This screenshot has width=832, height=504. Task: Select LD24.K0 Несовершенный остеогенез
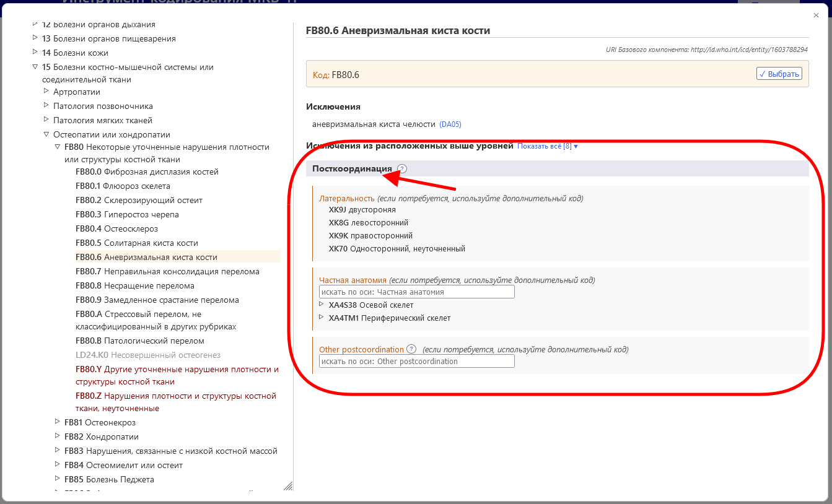click(x=148, y=355)
